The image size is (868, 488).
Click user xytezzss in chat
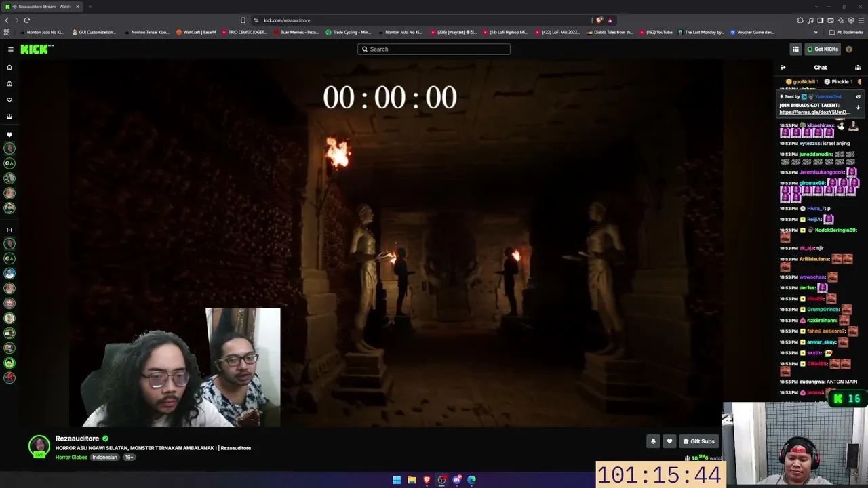point(810,144)
